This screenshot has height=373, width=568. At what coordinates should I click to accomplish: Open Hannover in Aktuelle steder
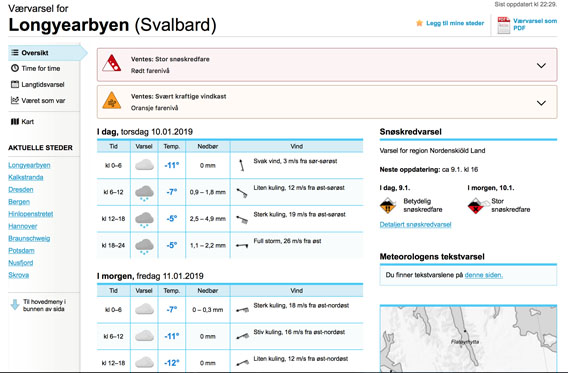click(22, 226)
